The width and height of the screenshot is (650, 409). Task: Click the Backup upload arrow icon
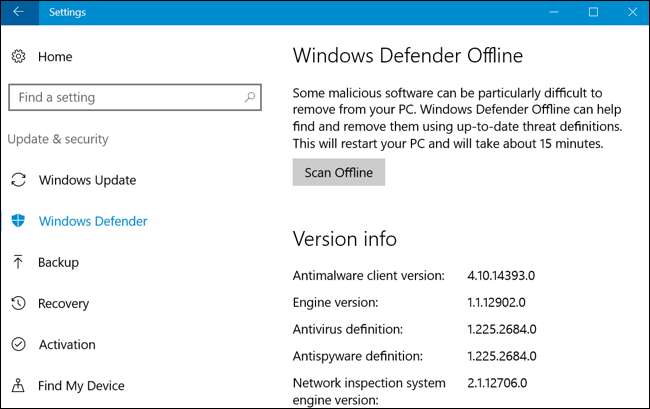click(18, 262)
